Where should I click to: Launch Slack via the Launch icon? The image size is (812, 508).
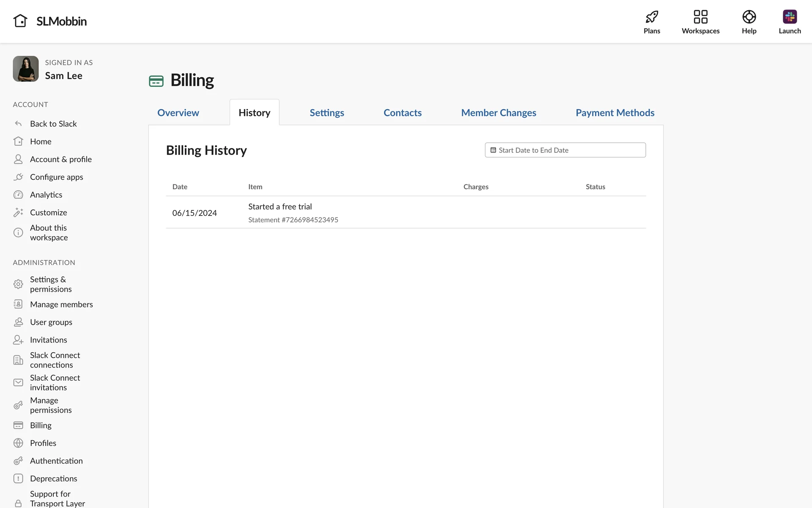789,17
